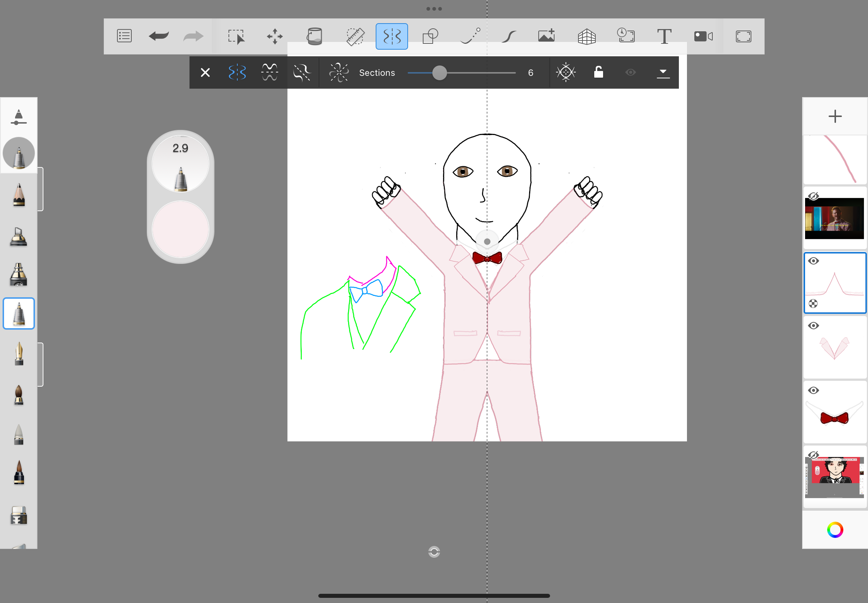Image resolution: width=868 pixels, height=603 pixels.
Task: Open the Ruler guide tool
Action: pos(355,37)
